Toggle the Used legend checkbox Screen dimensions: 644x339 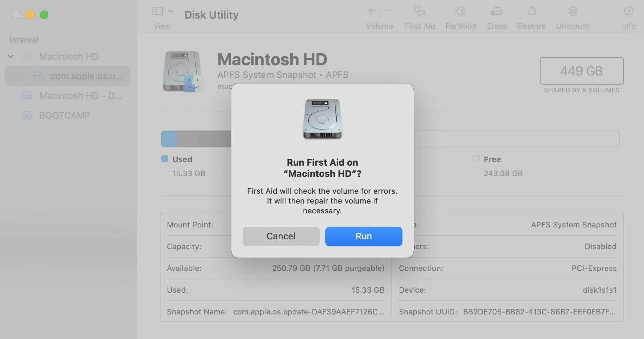[x=164, y=159]
